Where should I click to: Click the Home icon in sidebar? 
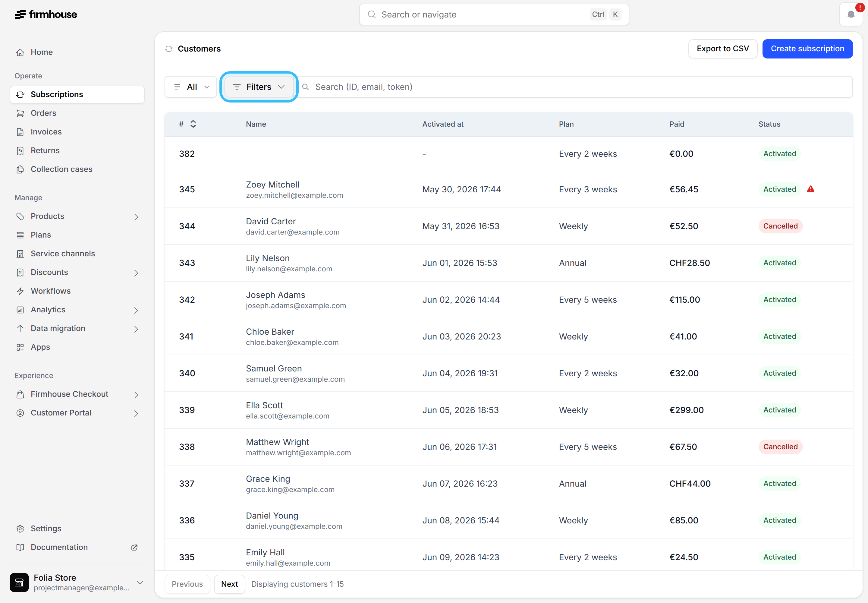(x=20, y=52)
